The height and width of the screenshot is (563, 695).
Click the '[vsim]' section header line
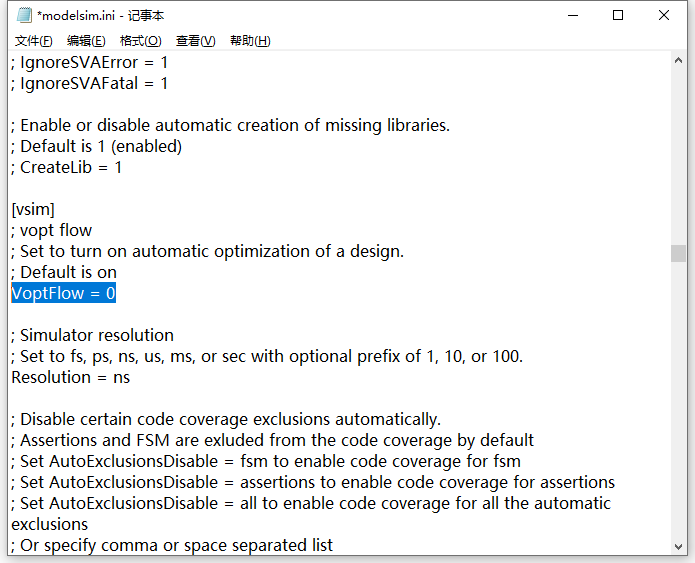tap(33, 209)
